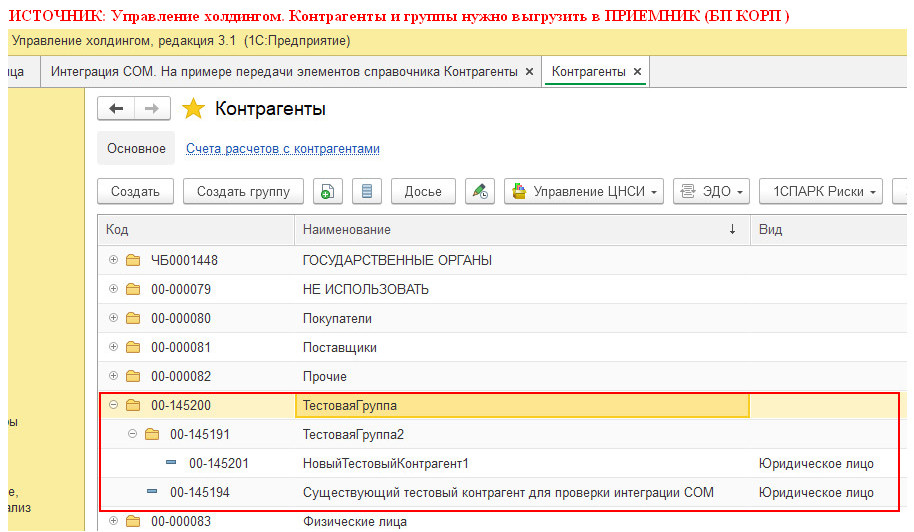
Task: Select the ГОСУДАРСТВЕННЫЕ ОРГАНЫ name cell
Action: pyautogui.click(x=522, y=260)
